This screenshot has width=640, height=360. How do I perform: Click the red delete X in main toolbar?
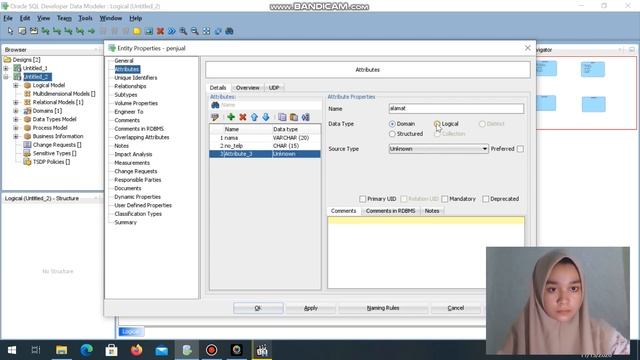160,31
